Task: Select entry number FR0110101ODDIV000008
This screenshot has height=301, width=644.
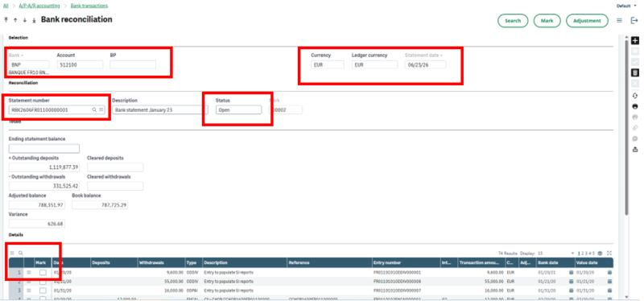Action: point(397,282)
